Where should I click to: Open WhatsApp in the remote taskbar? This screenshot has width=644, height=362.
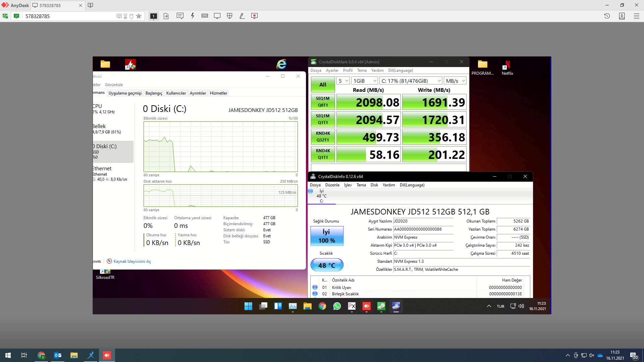(x=337, y=306)
